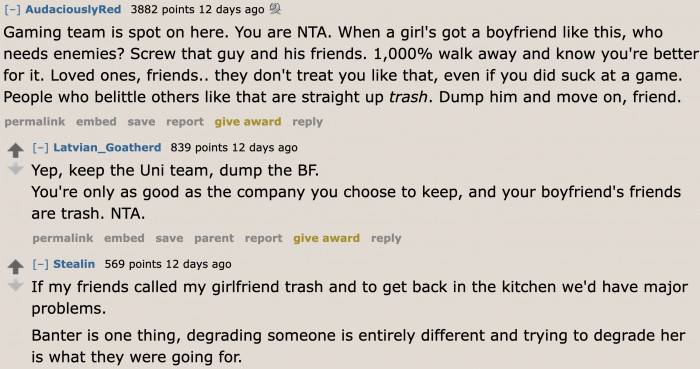Save AudaciouslyRed's comment
The height and width of the screenshot is (369, 700).
coord(141,122)
